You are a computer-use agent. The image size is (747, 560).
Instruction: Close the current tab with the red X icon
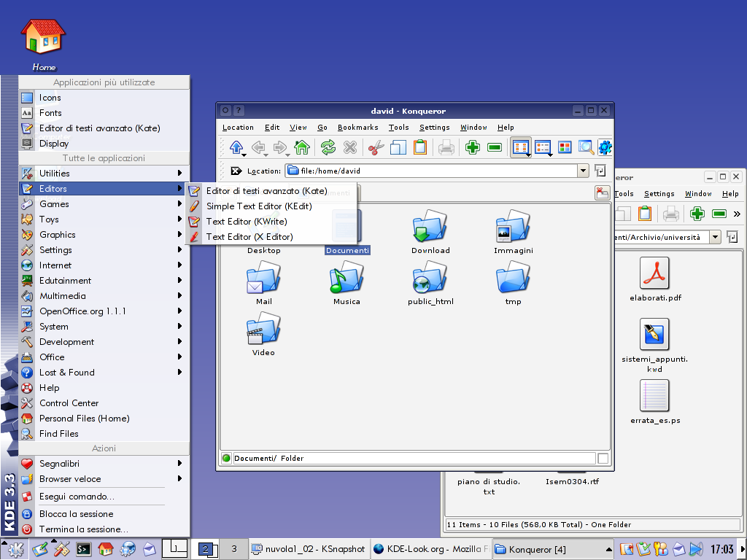pyautogui.click(x=602, y=192)
